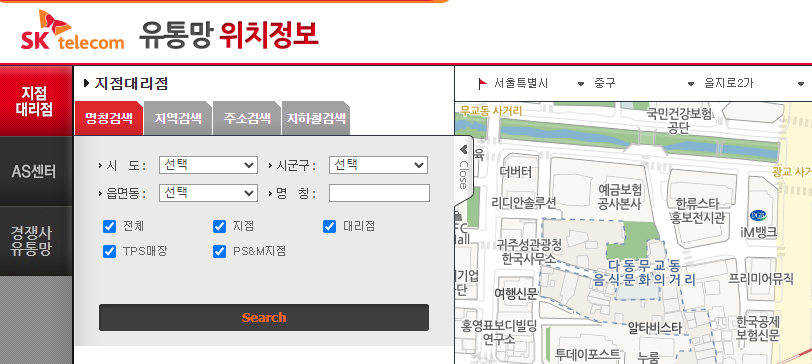The image size is (812, 364).
Task: Click 여행신문 label on map
Action: 516,294
